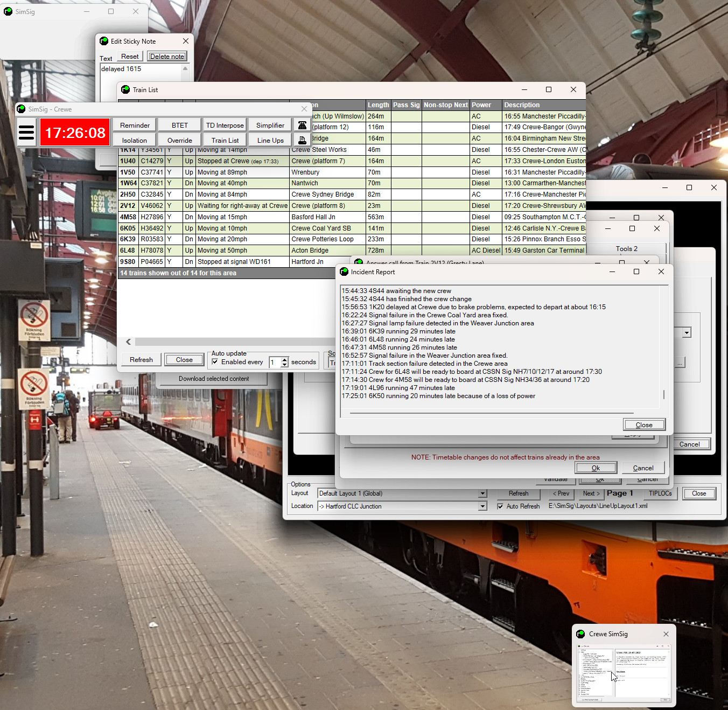Screen dimensions: 728x710
Task: Activate the Override button
Action: point(180,140)
